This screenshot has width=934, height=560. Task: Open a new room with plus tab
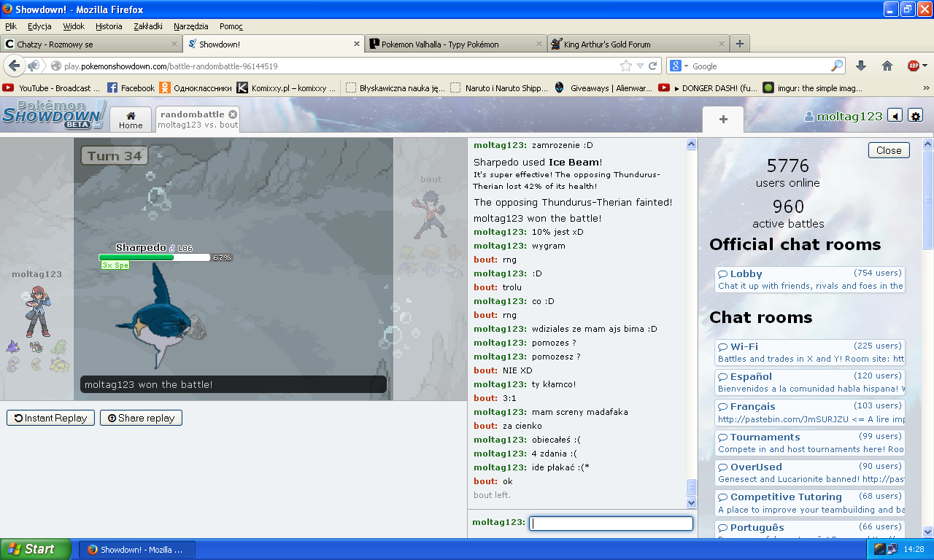[x=722, y=120]
